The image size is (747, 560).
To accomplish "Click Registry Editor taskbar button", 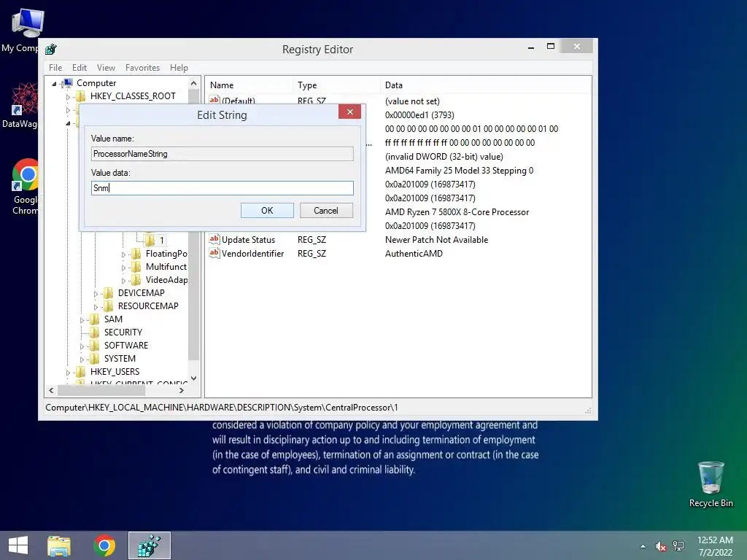I will (150, 545).
